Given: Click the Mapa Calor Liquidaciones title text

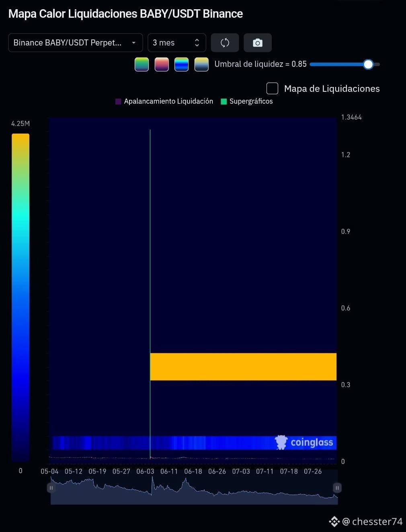Looking at the screenshot, I should tap(125, 14).
